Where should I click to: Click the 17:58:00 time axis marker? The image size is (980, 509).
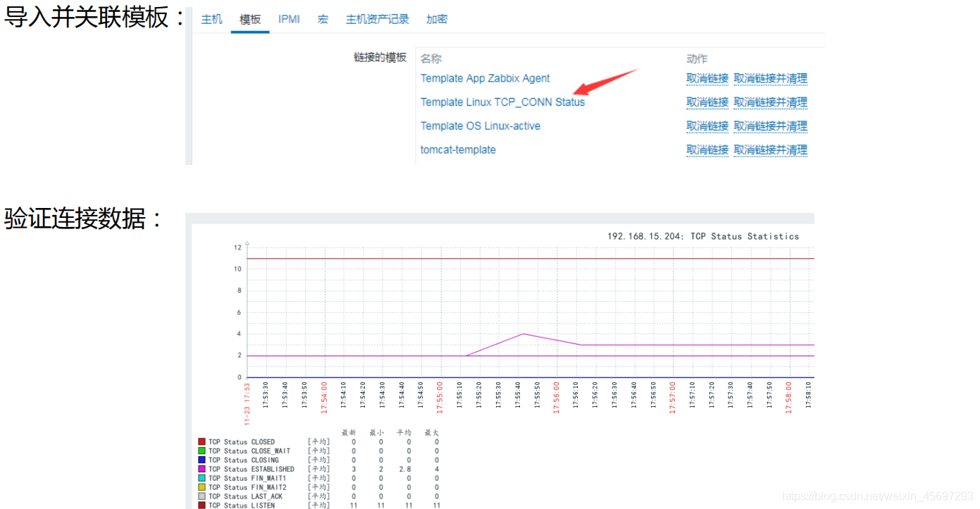[x=788, y=398]
